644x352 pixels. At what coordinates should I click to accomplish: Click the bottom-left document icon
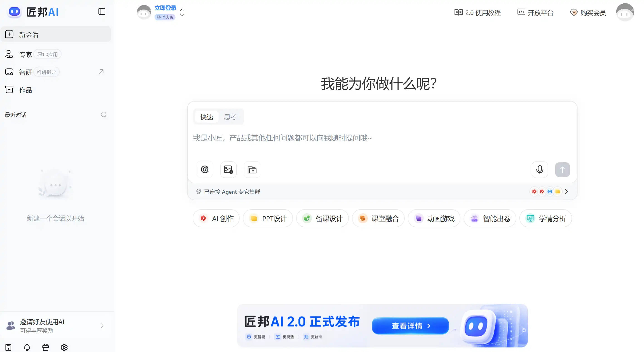pyautogui.click(x=8, y=347)
